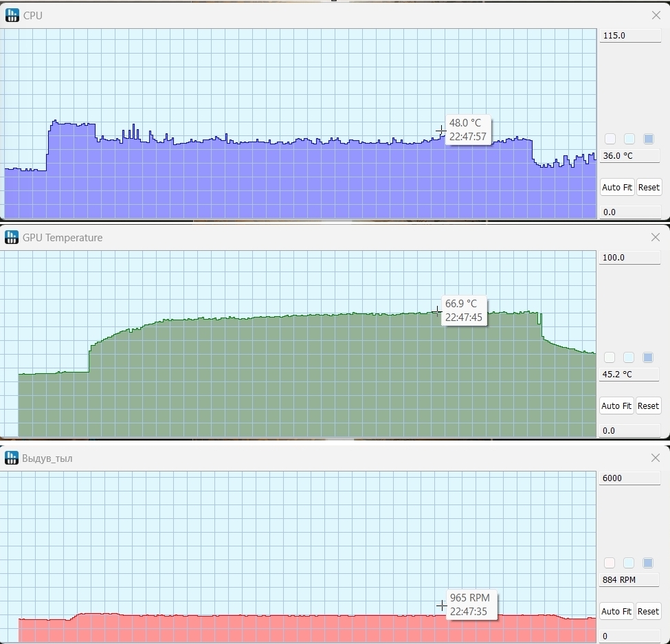The height and width of the screenshot is (644, 670).
Task: Click Auto Fit in the Выдув_тыл window
Action: click(x=616, y=612)
